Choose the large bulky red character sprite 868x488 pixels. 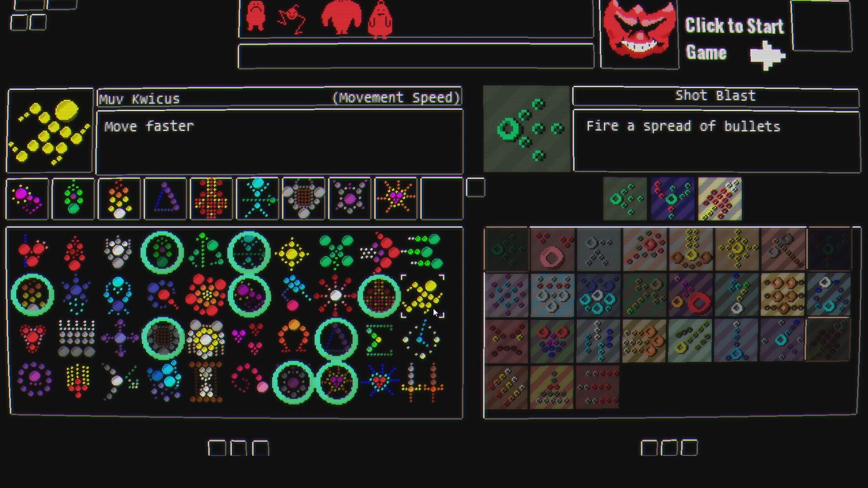[341, 18]
